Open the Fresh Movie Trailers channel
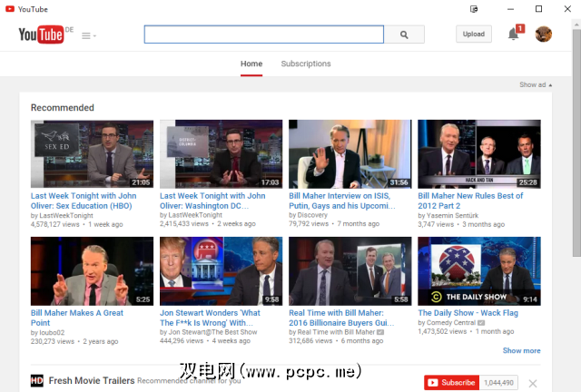This screenshot has height=392, width=581. coord(92,380)
